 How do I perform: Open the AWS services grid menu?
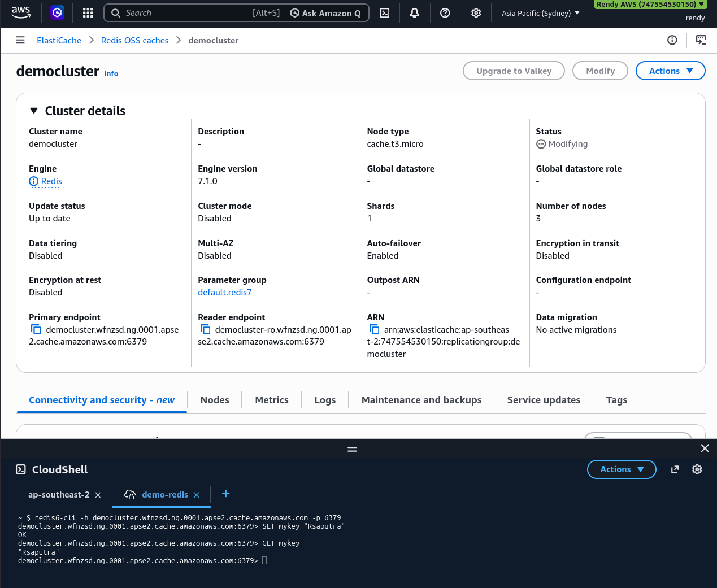88,12
